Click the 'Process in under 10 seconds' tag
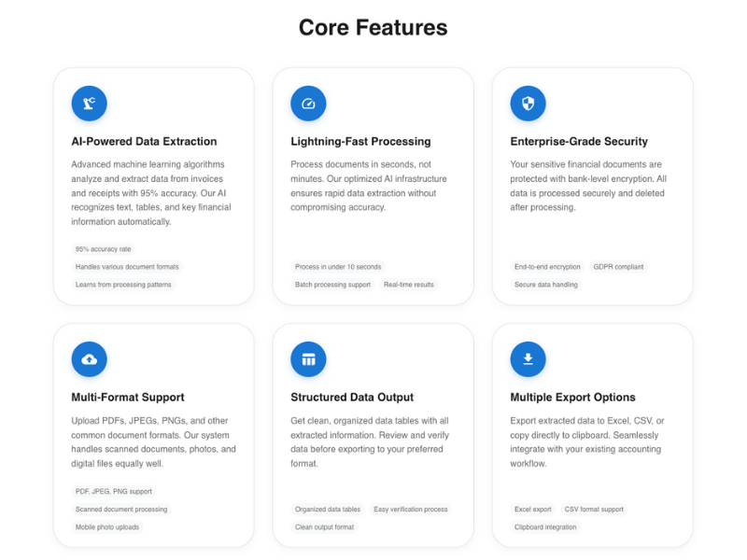 [338, 267]
